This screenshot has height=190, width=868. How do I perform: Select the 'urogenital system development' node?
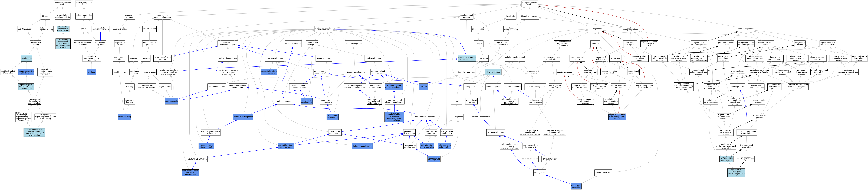(269, 72)
